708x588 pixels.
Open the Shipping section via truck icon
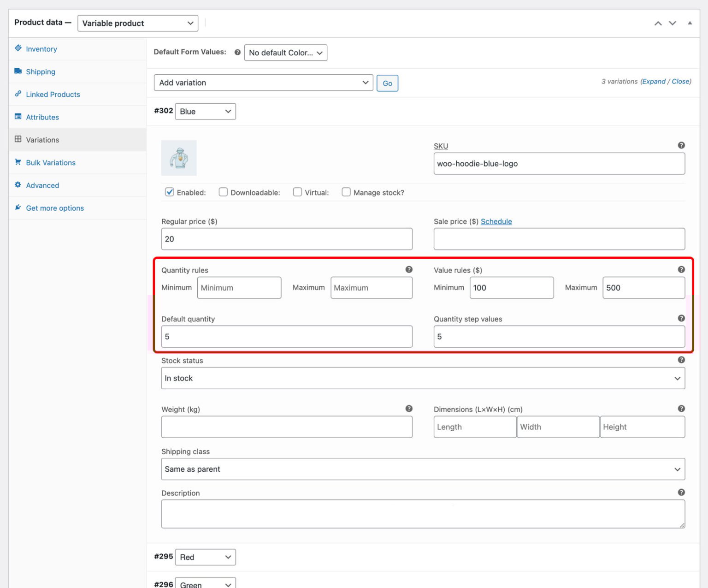tap(18, 71)
